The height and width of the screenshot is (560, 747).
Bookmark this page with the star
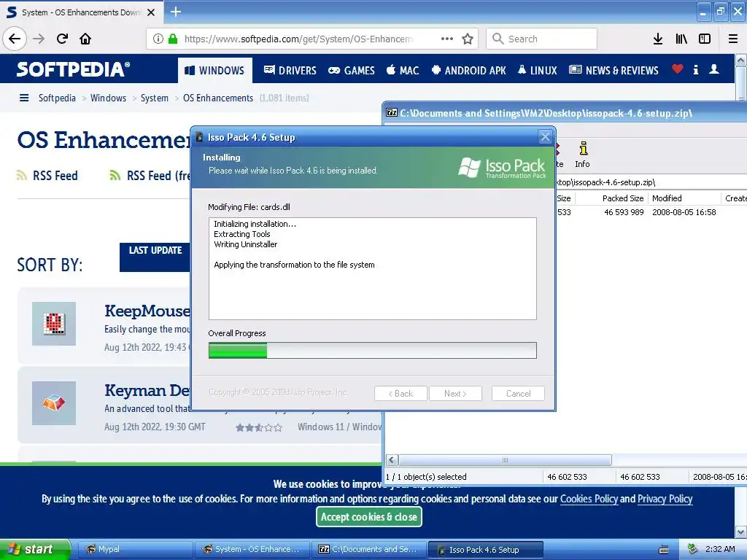point(468,39)
